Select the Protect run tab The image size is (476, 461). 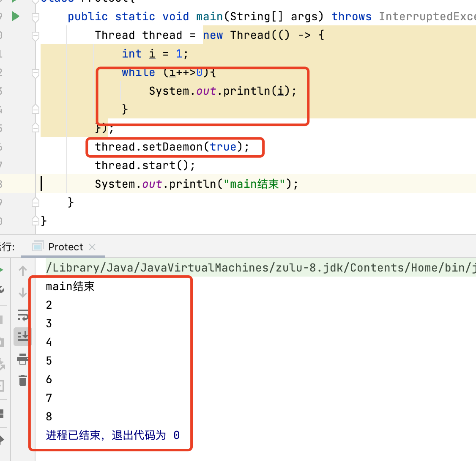point(66,247)
